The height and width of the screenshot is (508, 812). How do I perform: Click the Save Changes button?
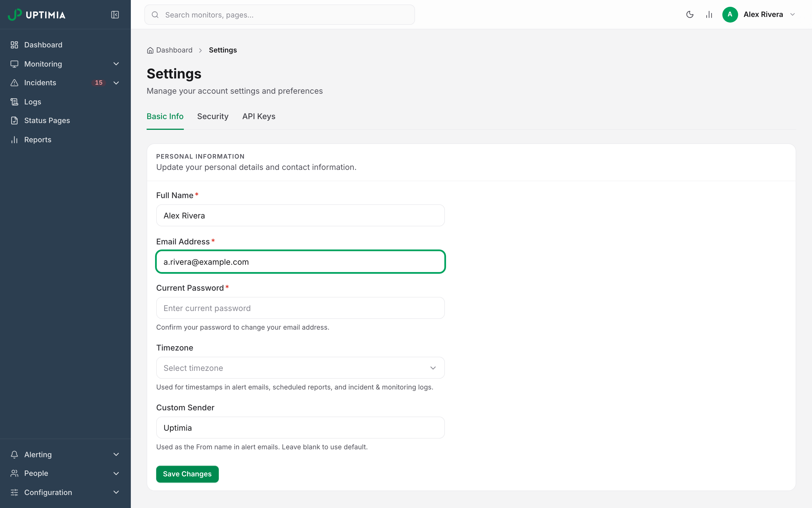pos(187,474)
